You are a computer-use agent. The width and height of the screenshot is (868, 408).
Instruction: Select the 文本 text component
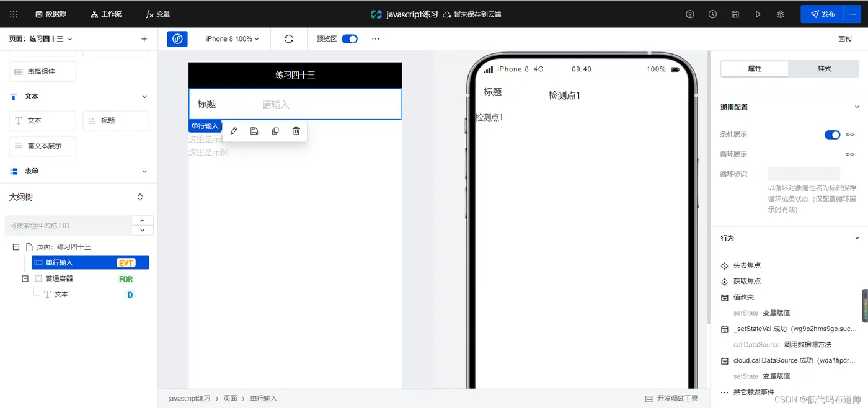(42, 121)
